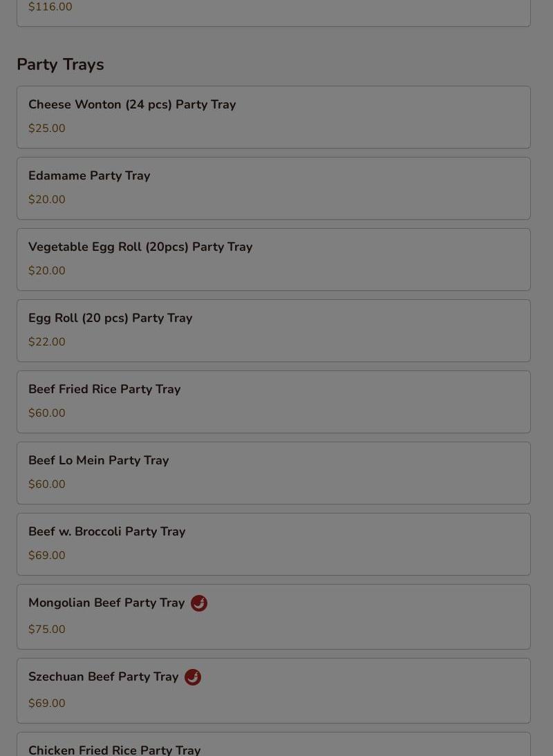Image resolution: width=553 pixels, height=756 pixels.
Task: Select the Edamame Party Tray item
Action: 89,176
